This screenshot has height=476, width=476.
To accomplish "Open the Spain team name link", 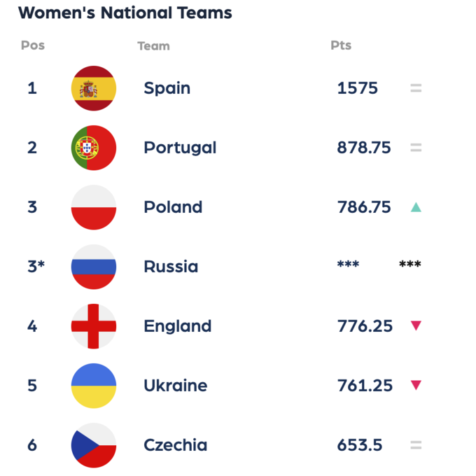I will click(x=167, y=88).
